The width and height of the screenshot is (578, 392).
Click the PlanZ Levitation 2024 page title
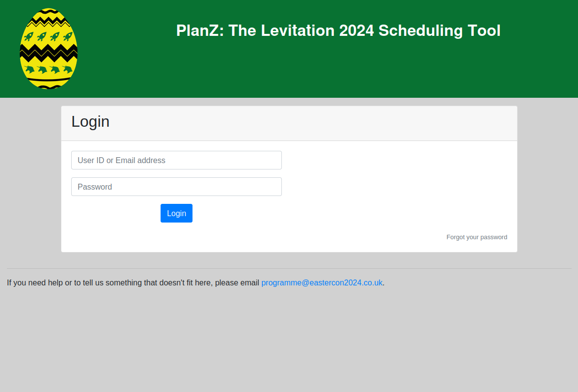[x=338, y=30]
